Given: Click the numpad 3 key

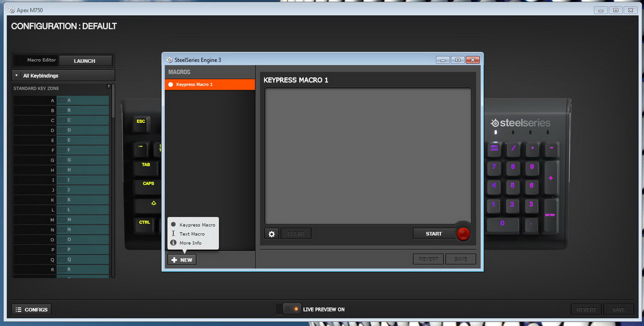Looking at the screenshot, I should tap(532, 206).
